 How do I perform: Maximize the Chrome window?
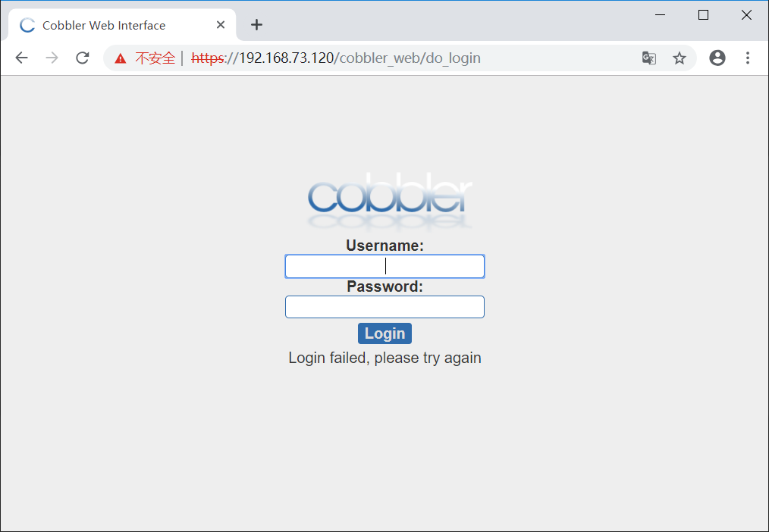(x=703, y=14)
